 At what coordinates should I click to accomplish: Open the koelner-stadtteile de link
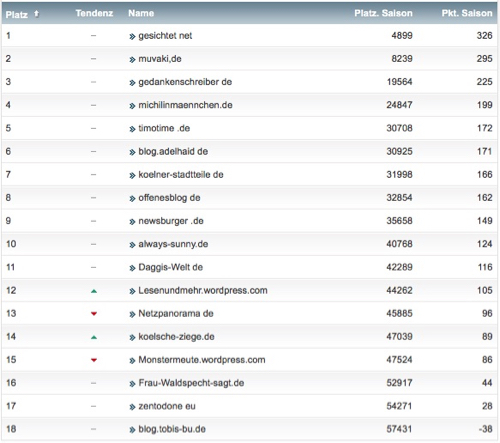181,175
